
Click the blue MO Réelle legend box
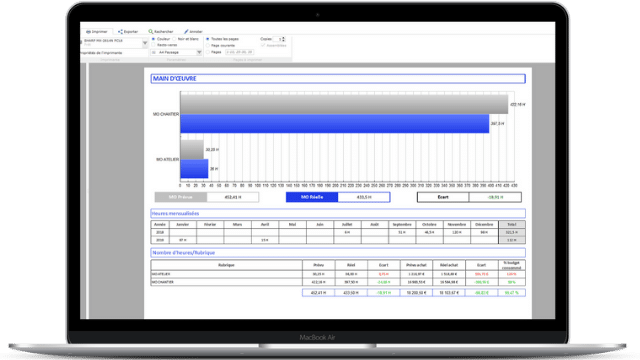tap(312, 197)
